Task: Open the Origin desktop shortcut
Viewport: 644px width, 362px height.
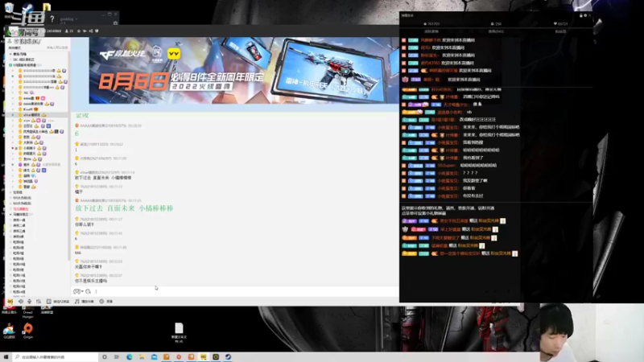Action: click(x=28, y=331)
